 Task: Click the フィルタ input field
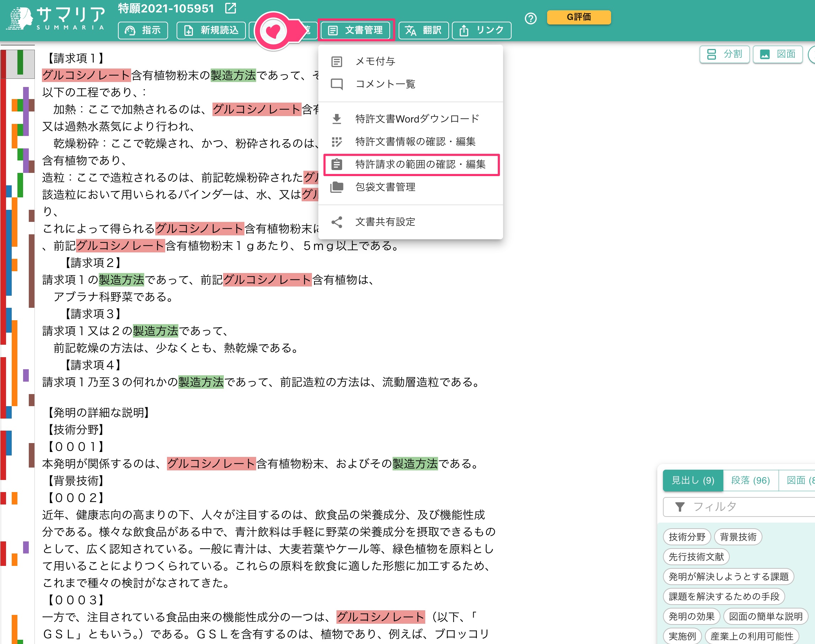[740, 507]
